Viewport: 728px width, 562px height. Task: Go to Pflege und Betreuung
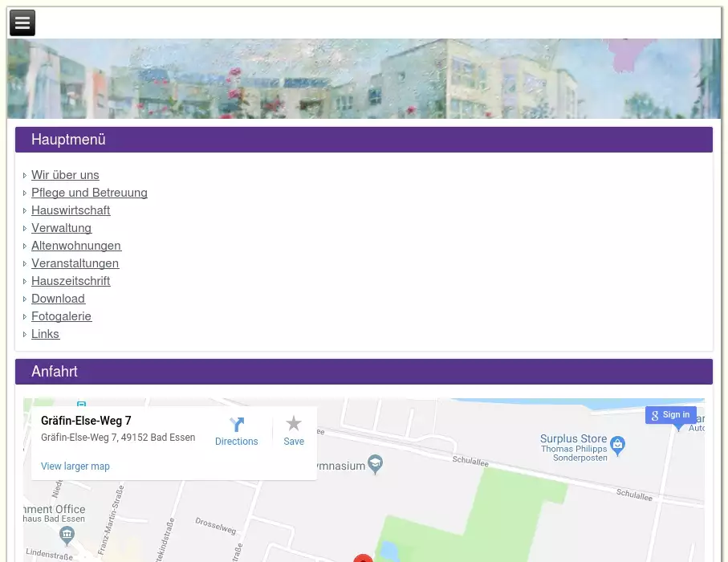coord(89,193)
